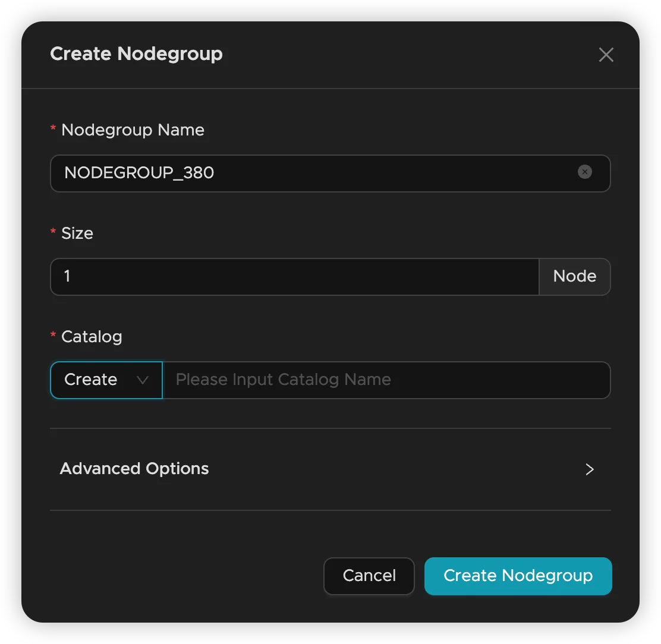Click the Catalog field label
The image size is (661, 644).
click(x=92, y=337)
